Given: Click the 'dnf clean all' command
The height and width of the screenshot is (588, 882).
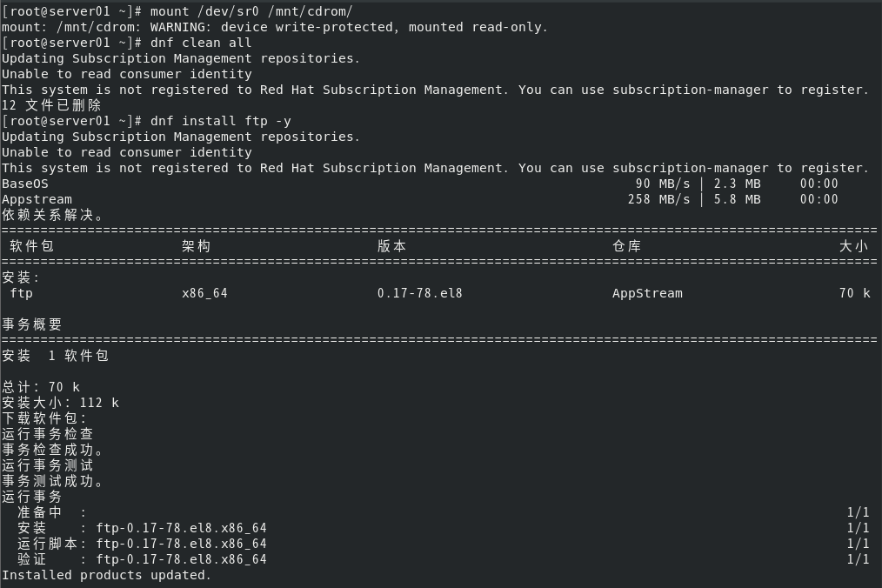Looking at the screenshot, I should [x=201, y=43].
